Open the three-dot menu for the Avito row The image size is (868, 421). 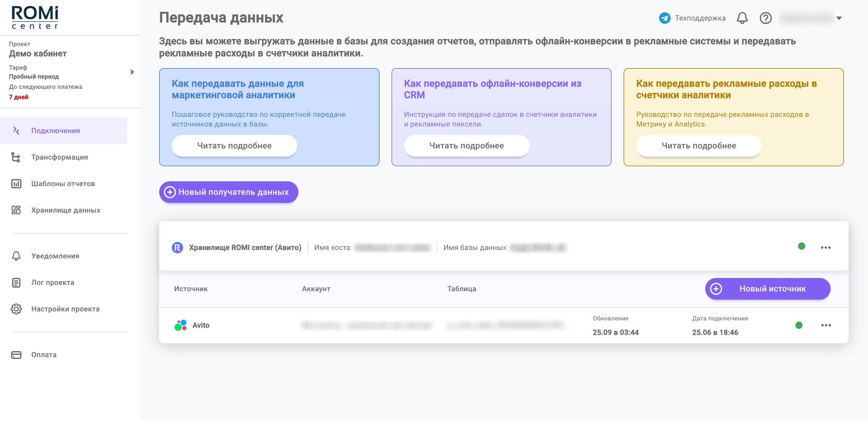[x=826, y=325]
